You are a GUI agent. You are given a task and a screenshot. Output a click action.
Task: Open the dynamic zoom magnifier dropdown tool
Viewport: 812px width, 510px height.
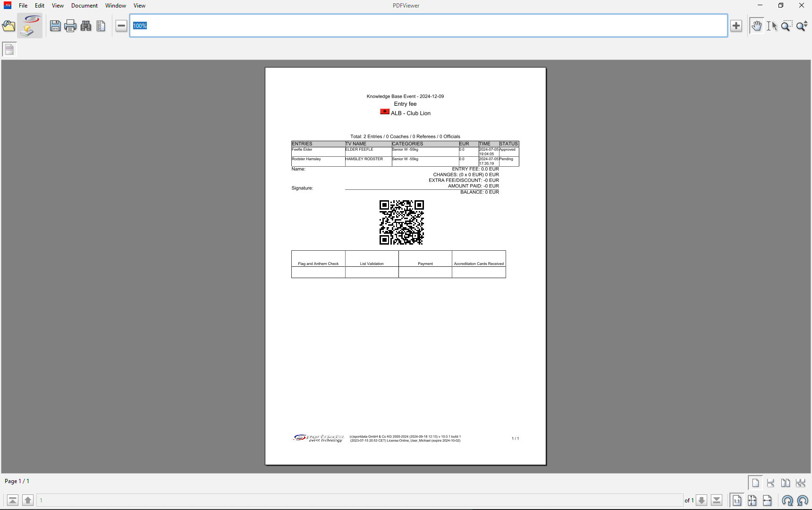click(x=802, y=26)
